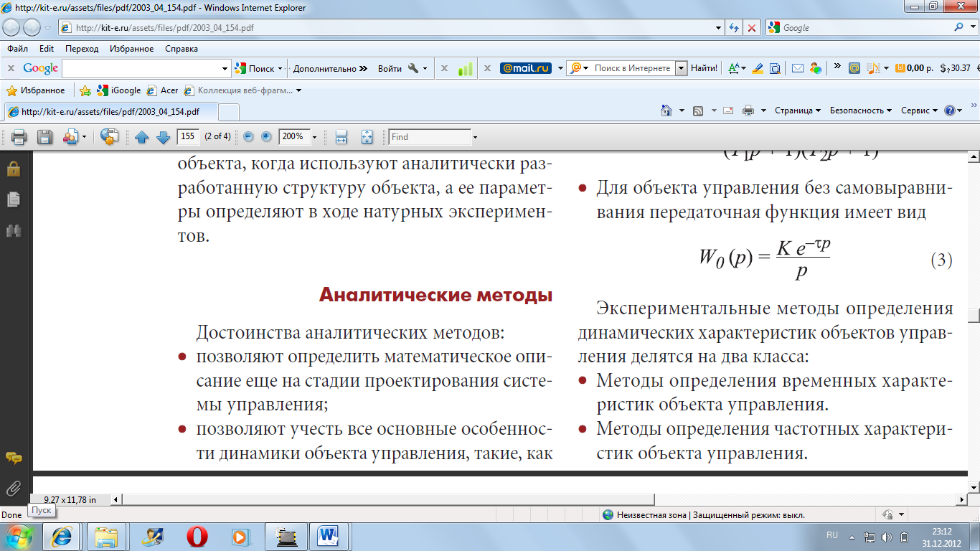This screenshot has width=980, height=551.
Task: Open the Acer favorites link
Action: 163,90
